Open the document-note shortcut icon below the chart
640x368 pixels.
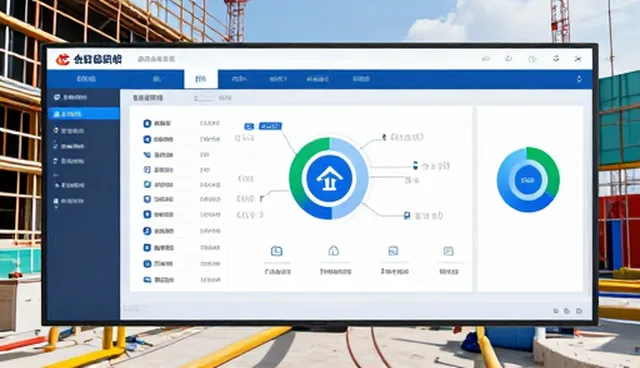pyautogui.click(x=448, y=251)
